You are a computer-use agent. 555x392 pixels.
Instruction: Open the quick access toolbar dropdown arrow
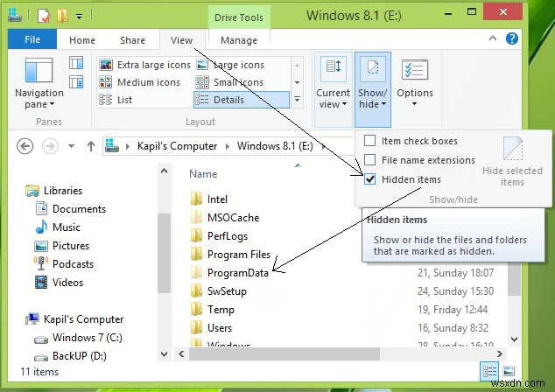[80, 16]
